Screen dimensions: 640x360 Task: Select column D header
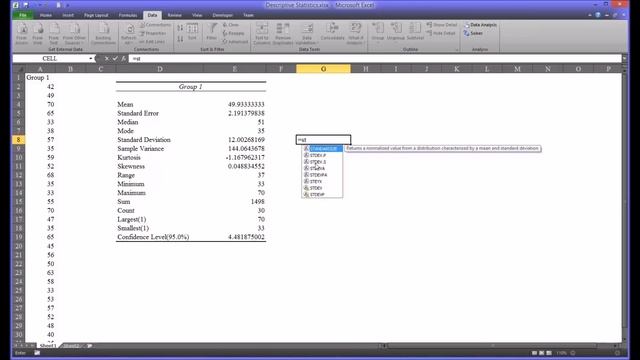(160, 69)
